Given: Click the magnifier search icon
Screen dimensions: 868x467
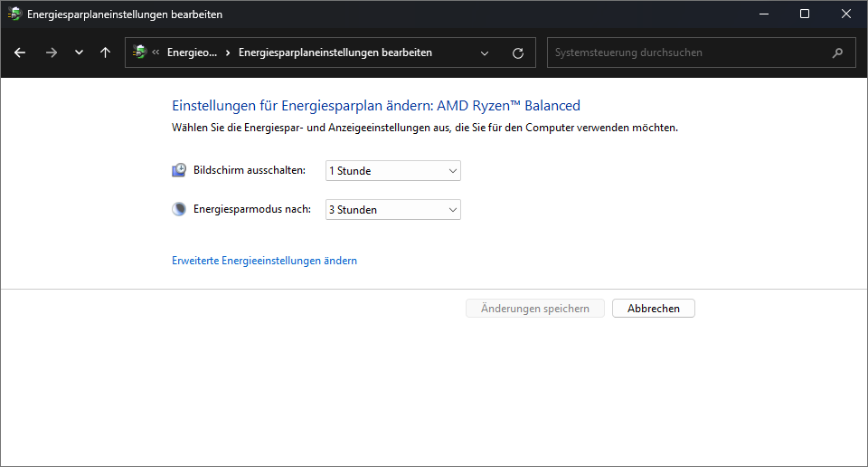Looking at the screenshot, I should point(837,52).
